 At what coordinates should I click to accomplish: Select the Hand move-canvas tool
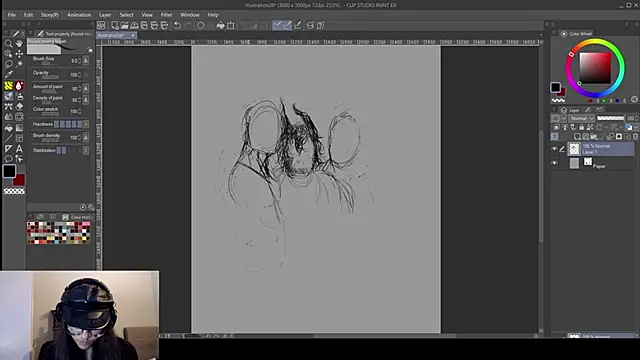[x=19, y=43]
